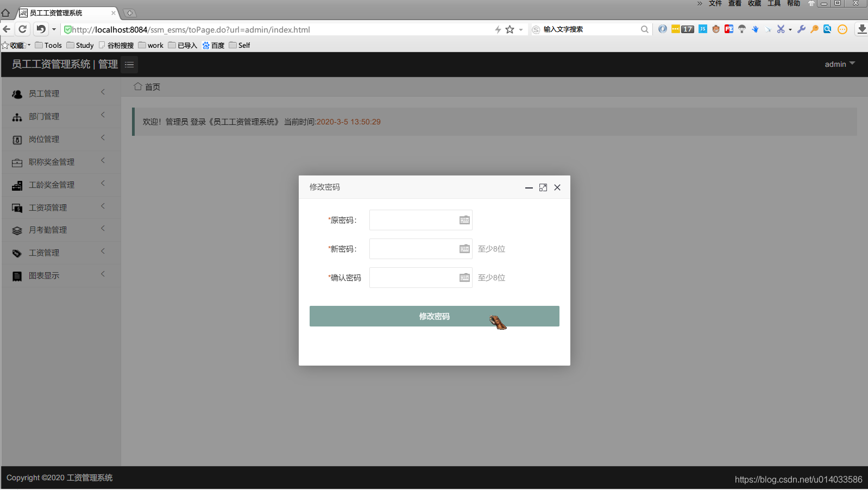Click keyboard icon in 新密码 field
Screen dimensions: 868x490
(x=464, y=249)
